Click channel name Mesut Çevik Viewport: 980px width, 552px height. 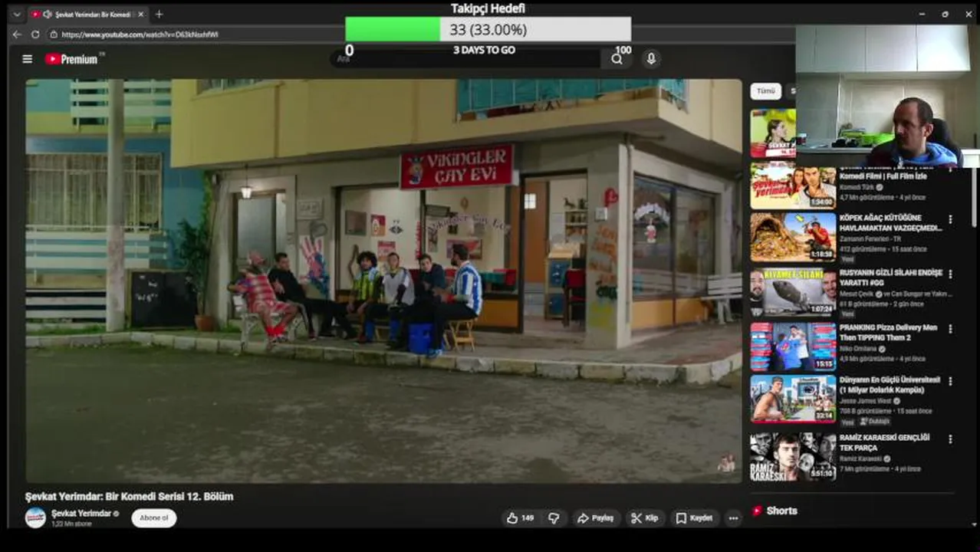click(x=857, y=294)
